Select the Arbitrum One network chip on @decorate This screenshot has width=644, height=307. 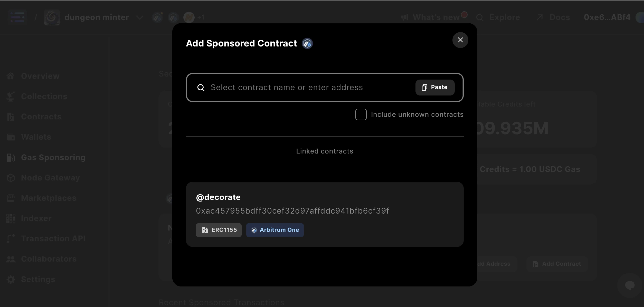pos(275,230)
